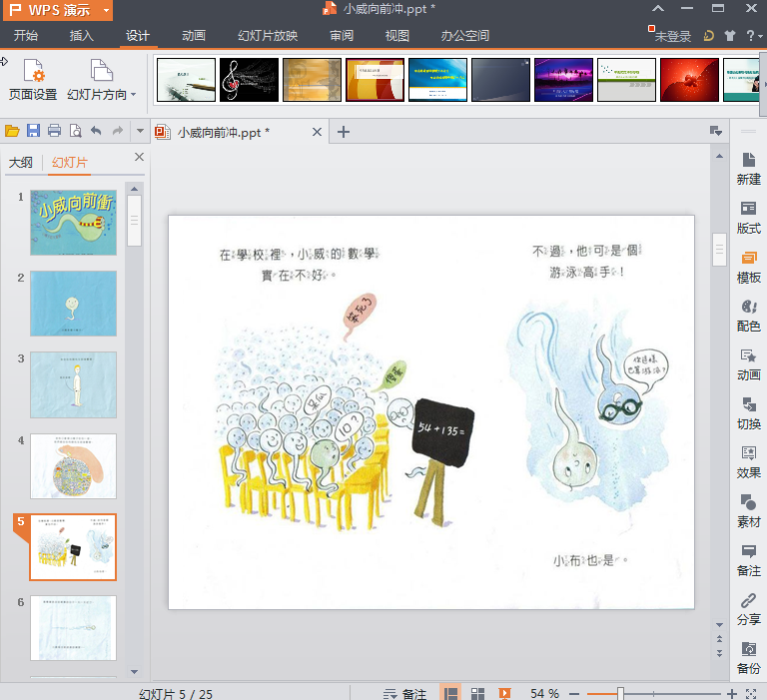Apply the red heart sparkle design template
The image size is (767, 700).
tap(689, 80)
